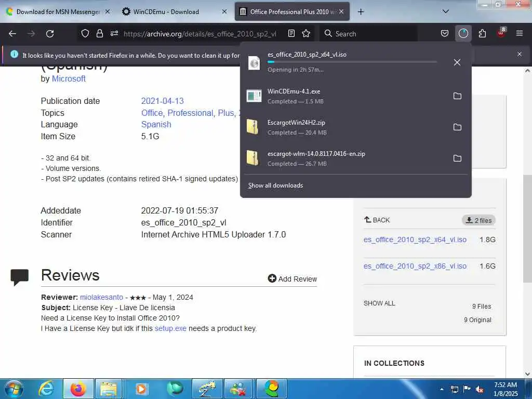This screenshot has width=532, height=399.
Task: Open Firefox taskbar icon
Action: pyautogui.click(x=78, y=389)
